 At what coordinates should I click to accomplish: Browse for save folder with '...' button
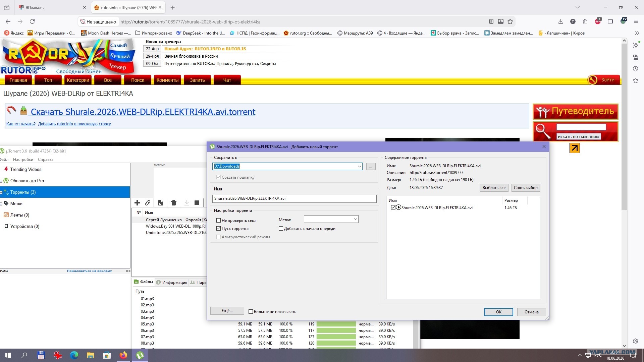click(x=371, y=167)
